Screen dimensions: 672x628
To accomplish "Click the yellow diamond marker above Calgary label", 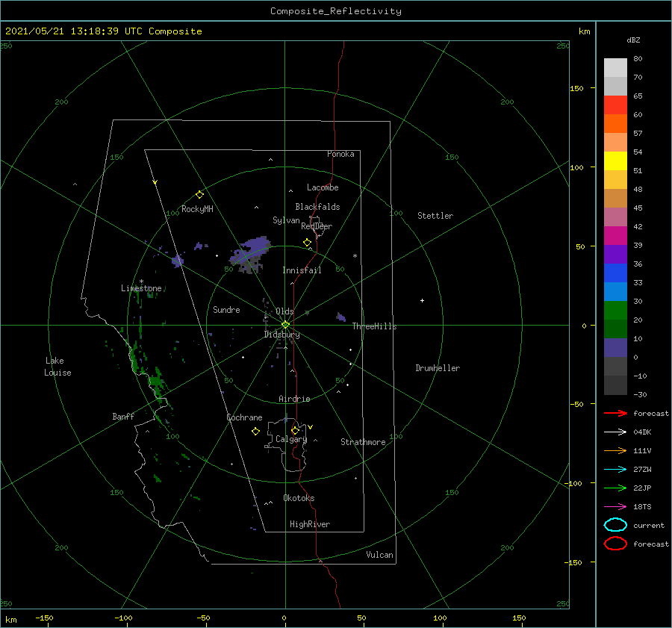I will coord(295,430).
